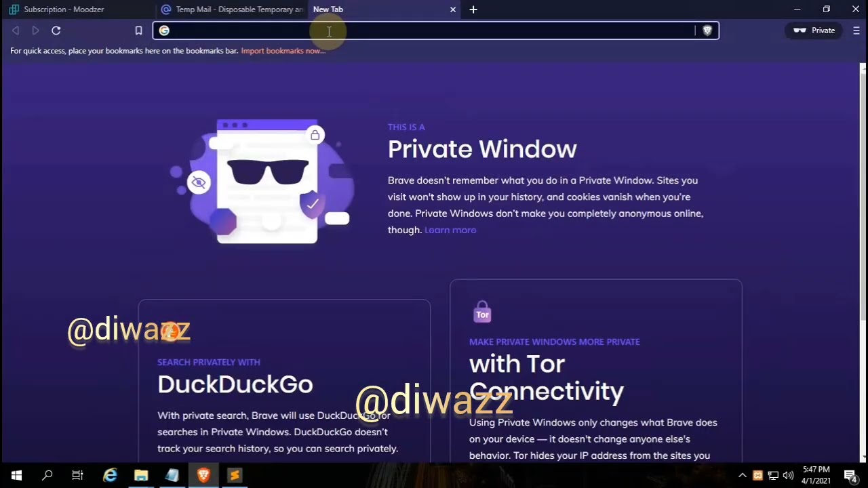This screenshot has width=868, height=488.
Task: Bookmark this page using the bookmark icon
Action: [x=138, y=30]
